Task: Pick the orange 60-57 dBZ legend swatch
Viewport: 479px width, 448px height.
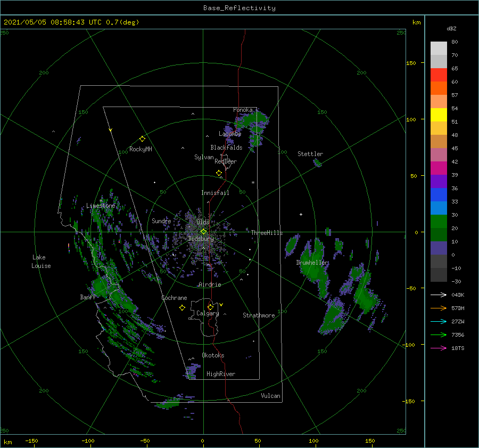Action: (x=439, y=88)
